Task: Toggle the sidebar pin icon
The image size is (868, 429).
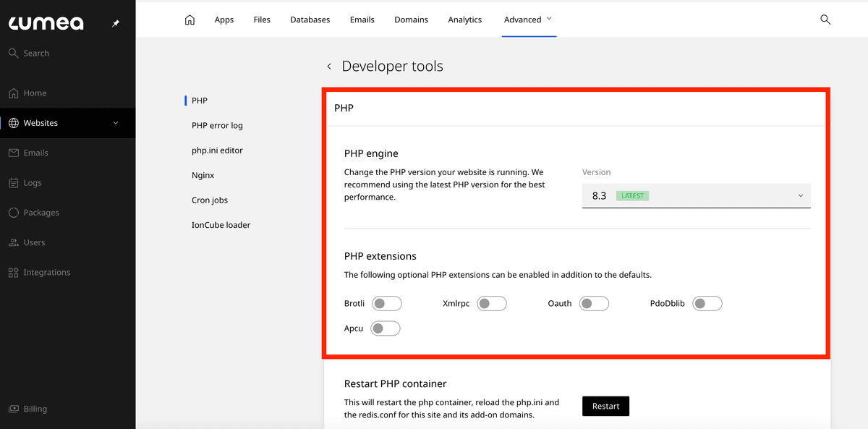Action: pos(116,24)
